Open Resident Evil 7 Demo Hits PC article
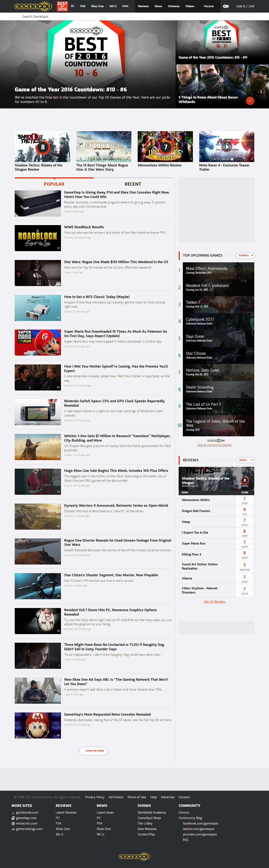 (110, 612)
